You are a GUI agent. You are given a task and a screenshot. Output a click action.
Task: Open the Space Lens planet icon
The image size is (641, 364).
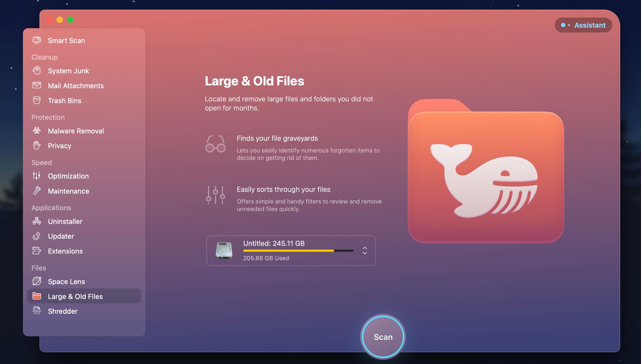(x=37, y=281)
